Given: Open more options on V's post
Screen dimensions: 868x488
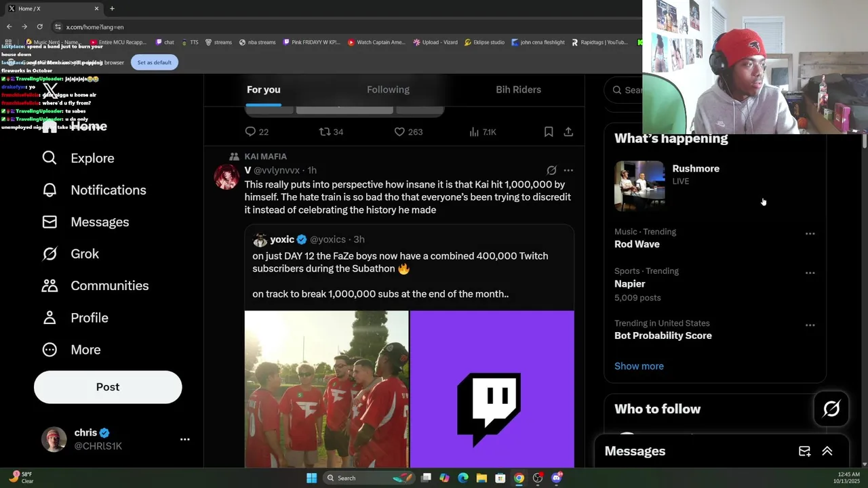Looking at the screenshot, I should click(x=568, y=170).
